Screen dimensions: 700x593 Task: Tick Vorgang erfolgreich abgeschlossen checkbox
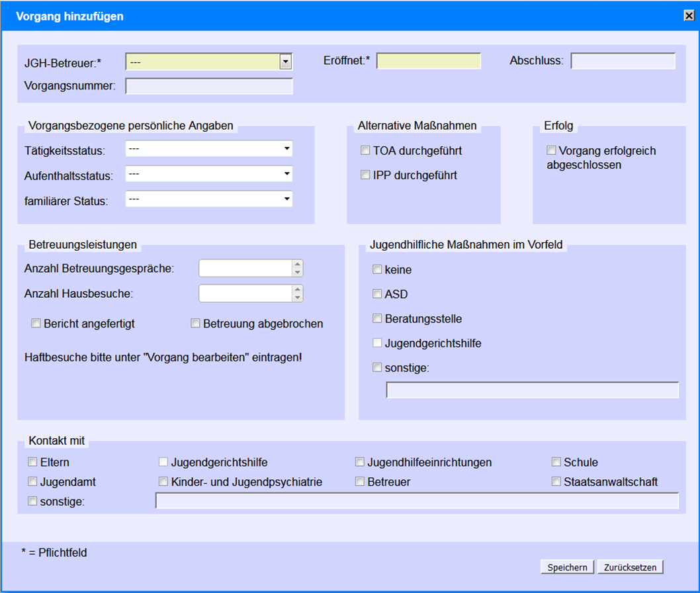tap(551, 151)
